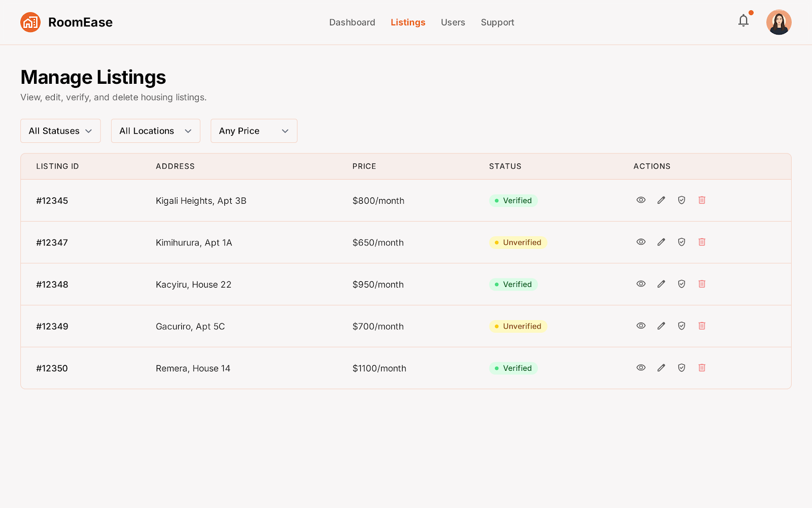The height and width of the screenshot is (508, 812).
Task: Click the Status column header
Action: coord(505,166)
